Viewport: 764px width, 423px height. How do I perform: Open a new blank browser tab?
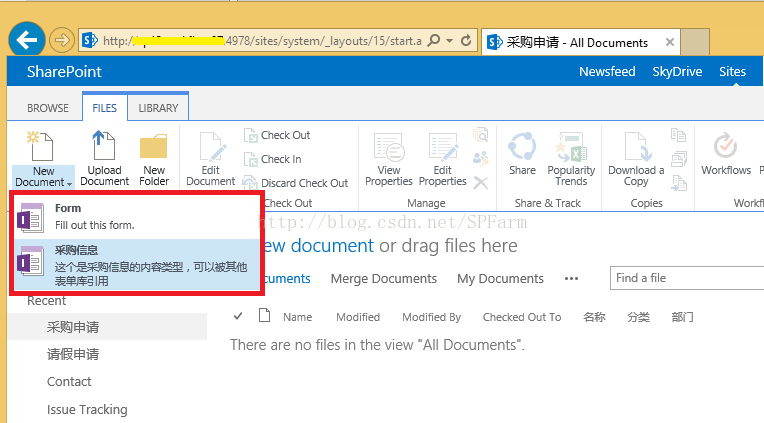point(695,42)
